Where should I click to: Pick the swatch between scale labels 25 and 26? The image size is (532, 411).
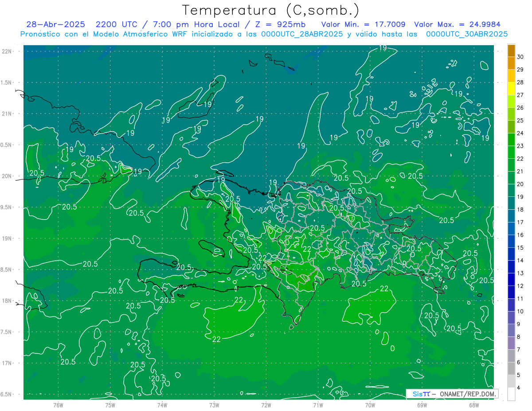coord(511,114)
